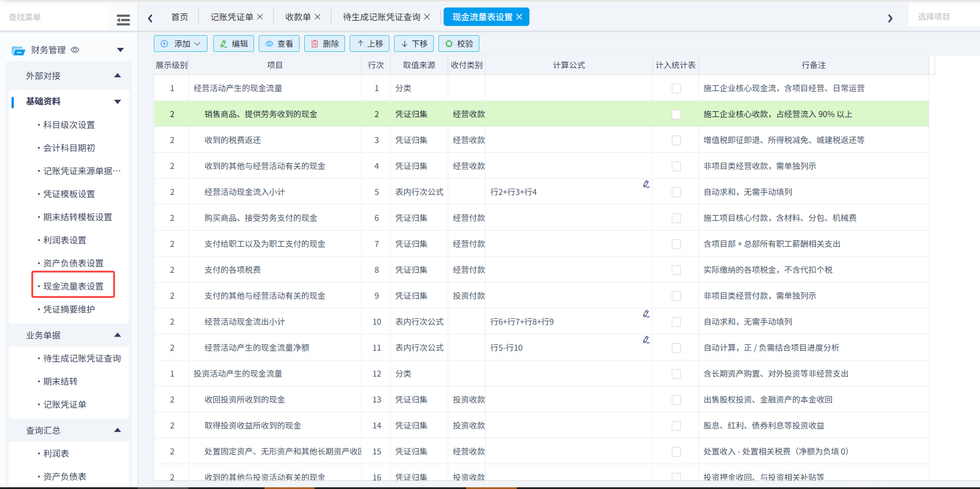This screenshot has width=980, height=489.
Task: Edit the formula 行6+行7+行8+行9 via its pencil icon
Action: [x=646, y=314]
